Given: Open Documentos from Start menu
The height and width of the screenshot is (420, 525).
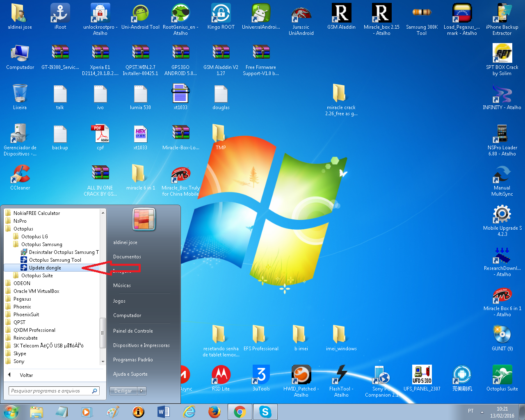Looking at the screenshot, I should 127,257.
